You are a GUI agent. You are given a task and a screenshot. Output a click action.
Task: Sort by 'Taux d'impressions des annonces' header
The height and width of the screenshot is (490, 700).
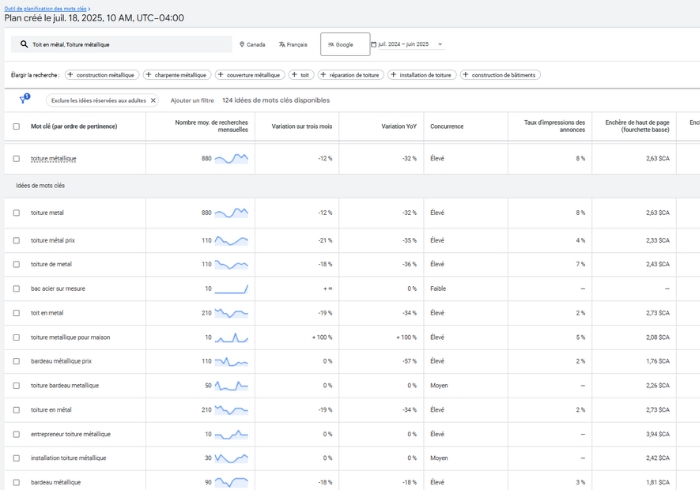[554, 126]
